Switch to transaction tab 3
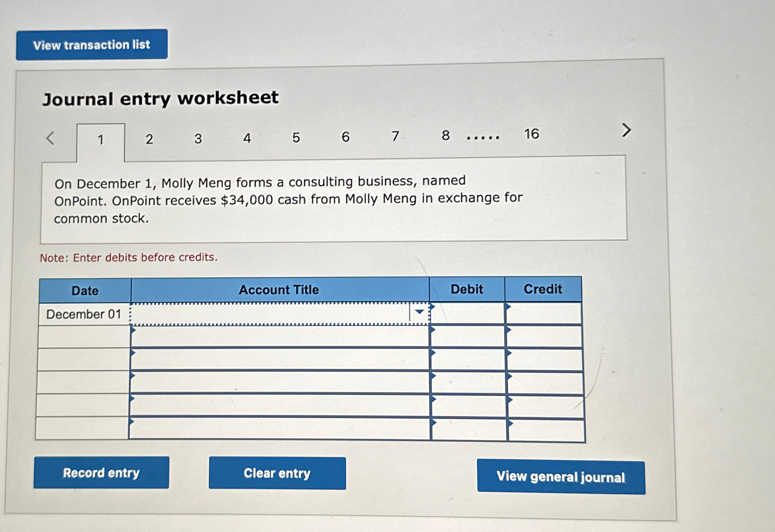Screen dimensions: 775x532 coord(198,138)
